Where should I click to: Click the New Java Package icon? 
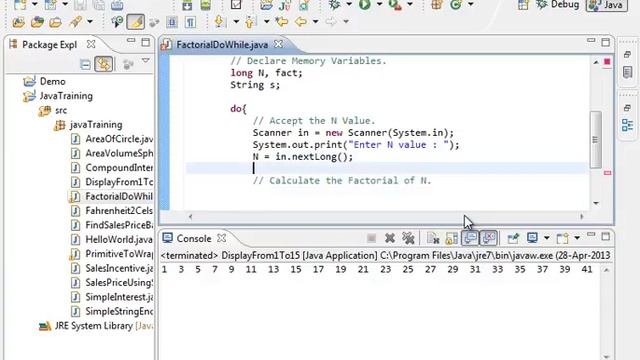[437, 5]
